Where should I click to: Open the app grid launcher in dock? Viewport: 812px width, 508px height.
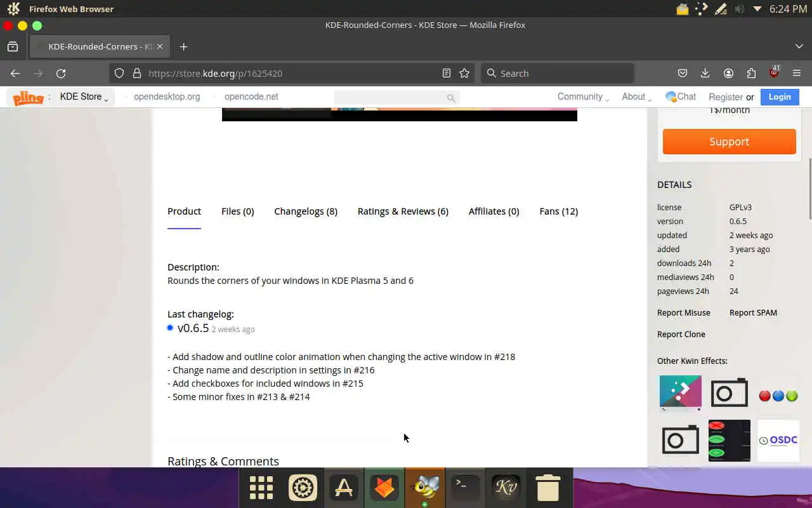pos(261,488)
